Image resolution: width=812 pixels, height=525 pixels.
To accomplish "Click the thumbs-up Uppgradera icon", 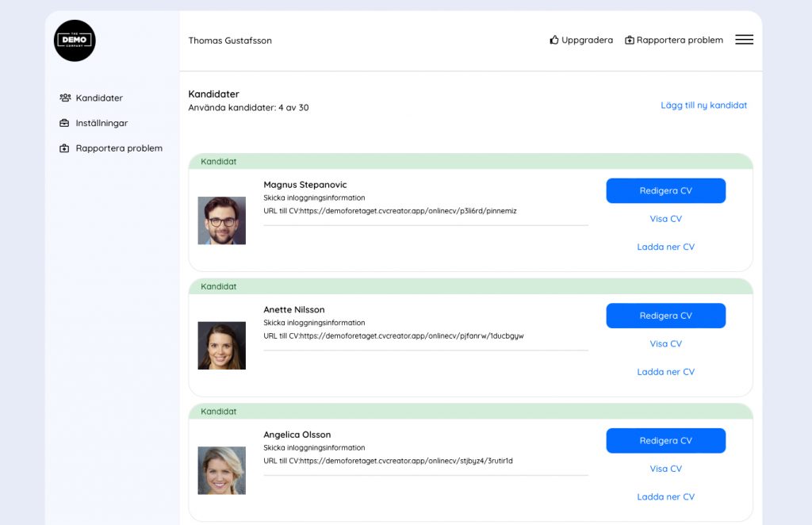I will pyautogui.click(x=554, y=40).
